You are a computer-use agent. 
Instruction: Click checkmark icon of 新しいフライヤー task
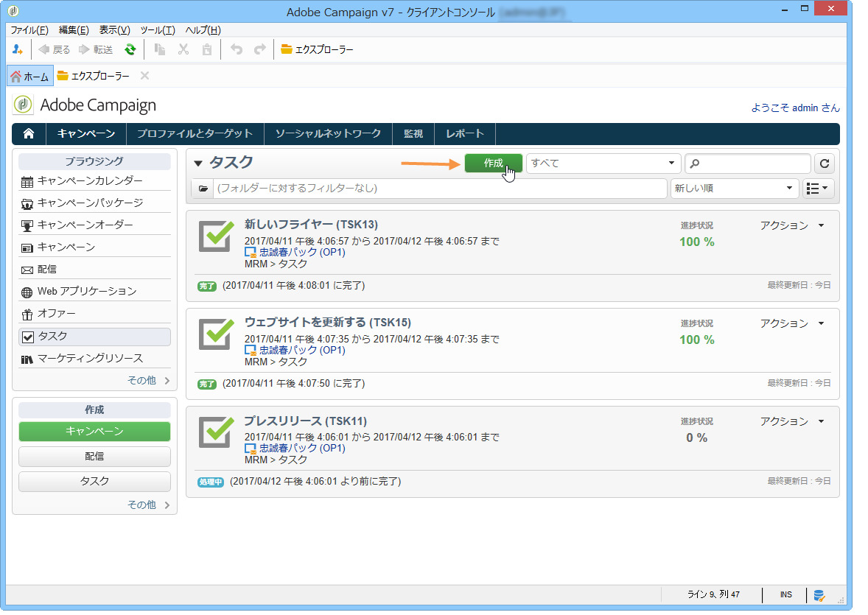(x=216, y=236)
